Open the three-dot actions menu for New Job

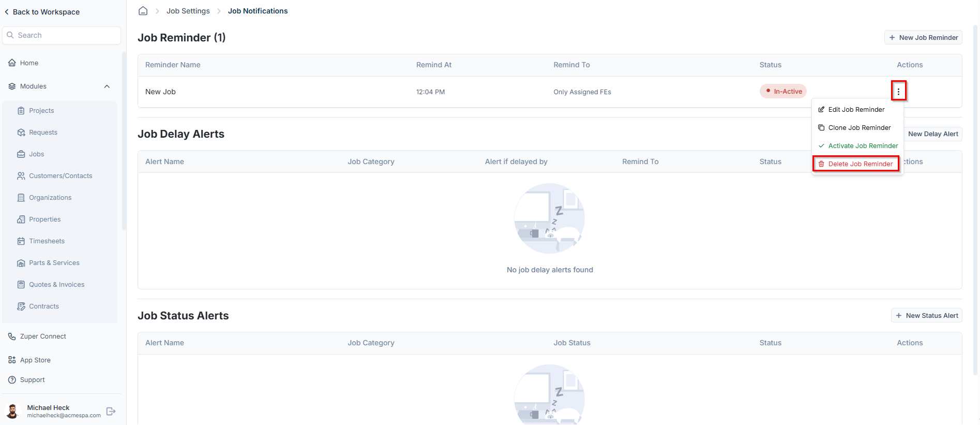click(x=898, y=92)
